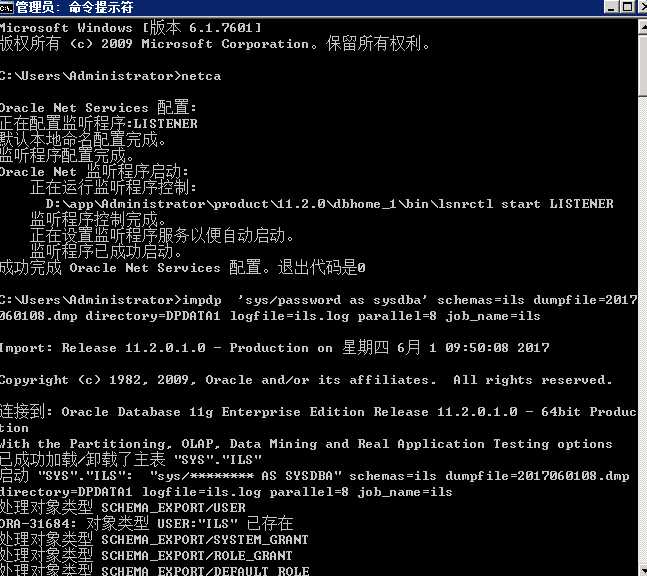Click the 'SCHEMA_EXPORT/USER' line
This screenshot has height=576, width=647.
click(123, 508)
